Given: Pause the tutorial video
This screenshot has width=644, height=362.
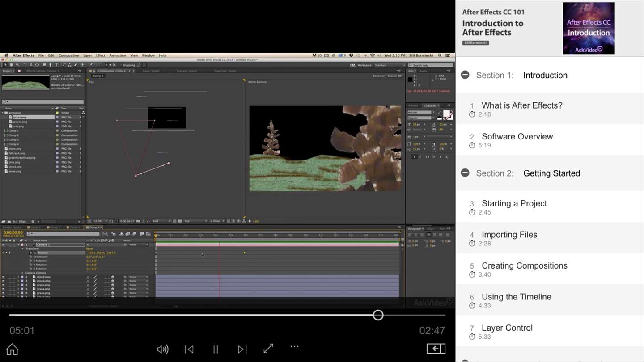Looking at the screenshot, I should click(x=216, y=349).
